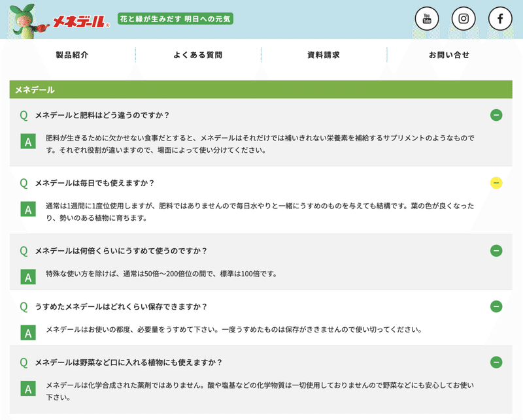Click the A badge for 特殊な使い方 answer
This screenshot has width=523, height=420.
pos(28,277)
